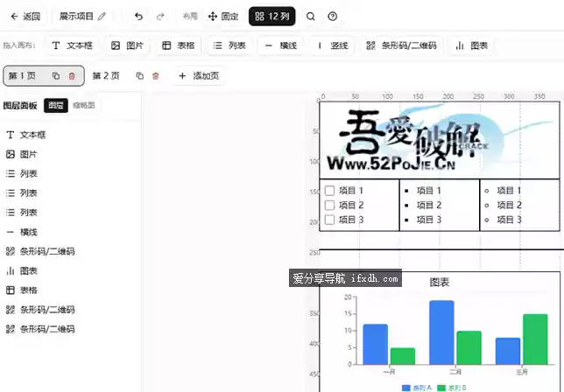Edit project name with pencil icon

(x=102, y=17)
